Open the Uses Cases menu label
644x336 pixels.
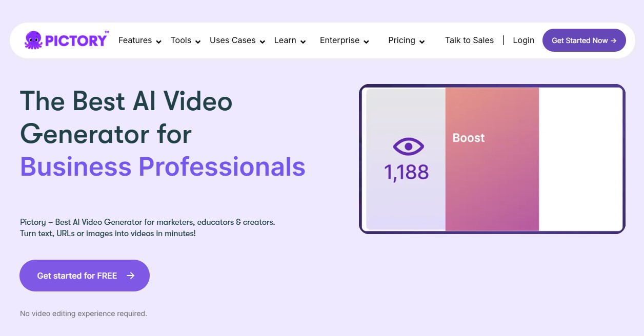pyautogui.click(x=232, y=40)
